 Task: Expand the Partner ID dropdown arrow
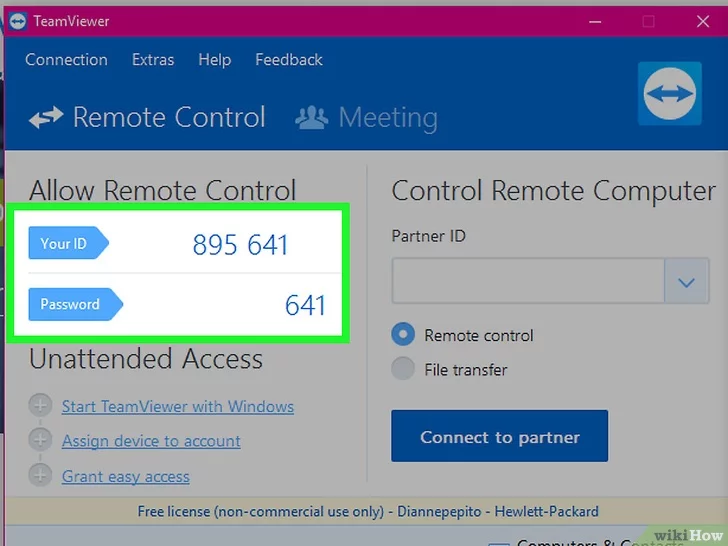pos(686,283)
